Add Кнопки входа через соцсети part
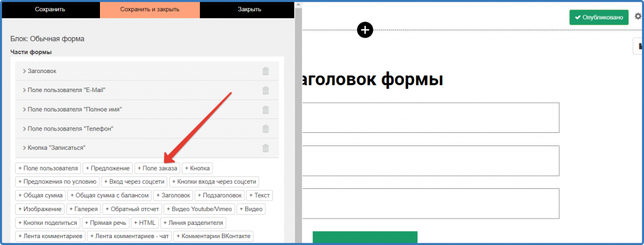This screenshot has height=245, width=644. 214,181
